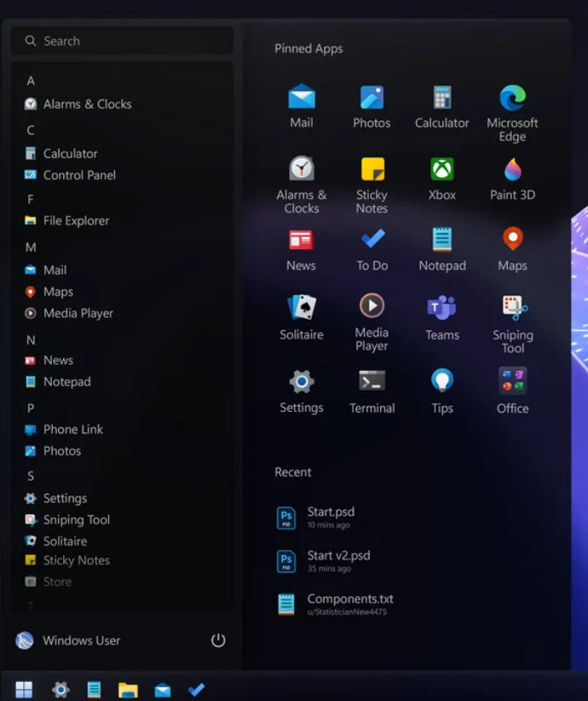Open File Explorer in app list
Viewport: 588px width, 701px height.
click(66, 220)
